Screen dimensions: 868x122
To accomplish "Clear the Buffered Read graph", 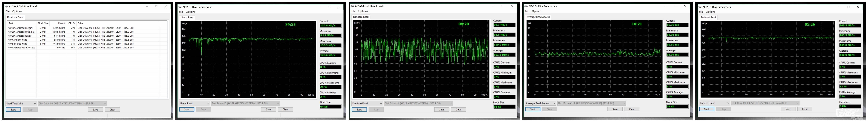I will coord(805,109).
